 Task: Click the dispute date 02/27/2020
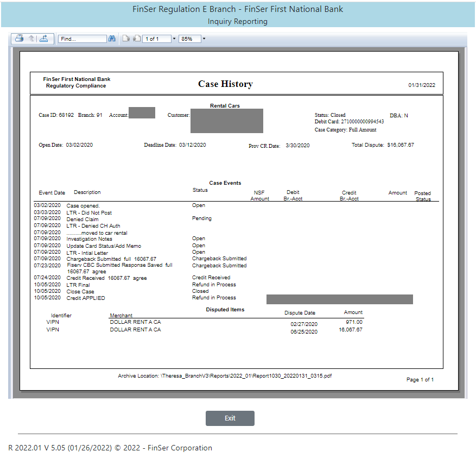[304, 324]
